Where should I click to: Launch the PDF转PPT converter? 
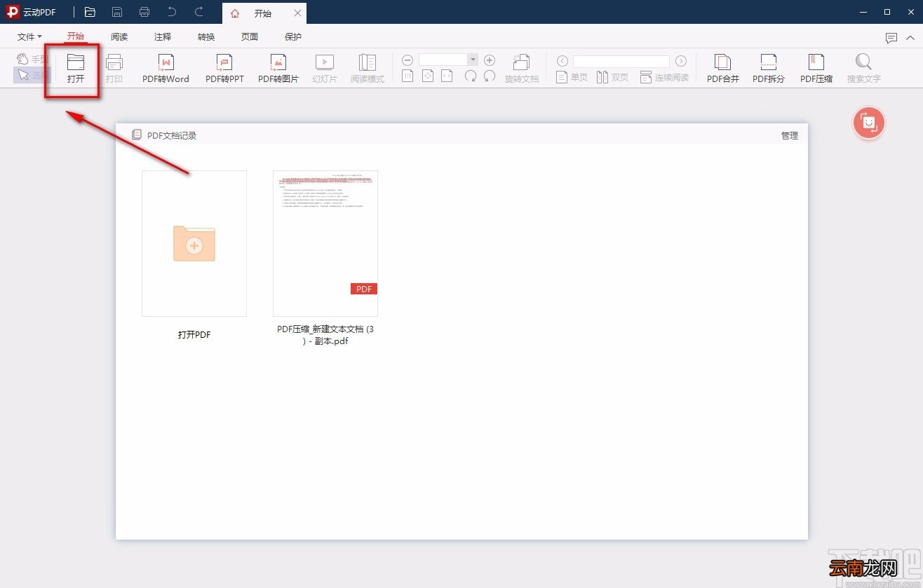click(x=224, y=69)
